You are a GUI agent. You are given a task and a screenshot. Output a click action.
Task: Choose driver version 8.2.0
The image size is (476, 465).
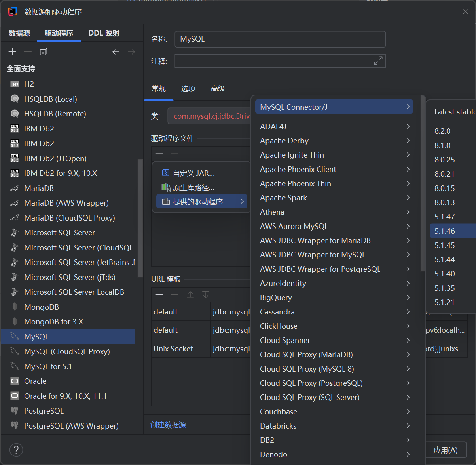click(x=453, y=131)
